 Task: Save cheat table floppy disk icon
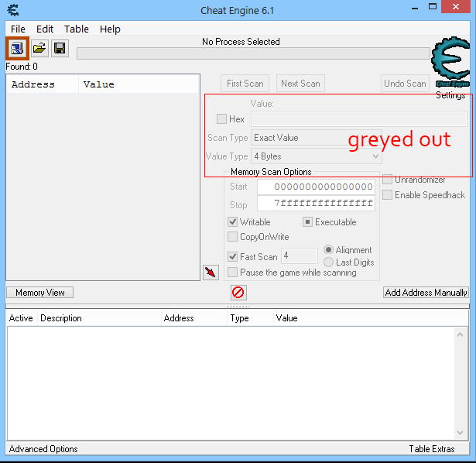pyautogui.click(x=60, y=48)
